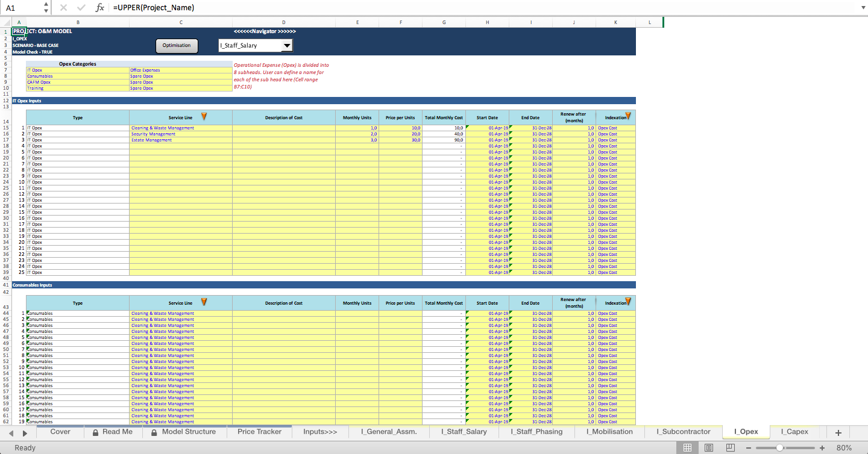Viewport: 868px width, 454px height.
Task: Click the Insert Function fx icon
Action: point(100,8)
